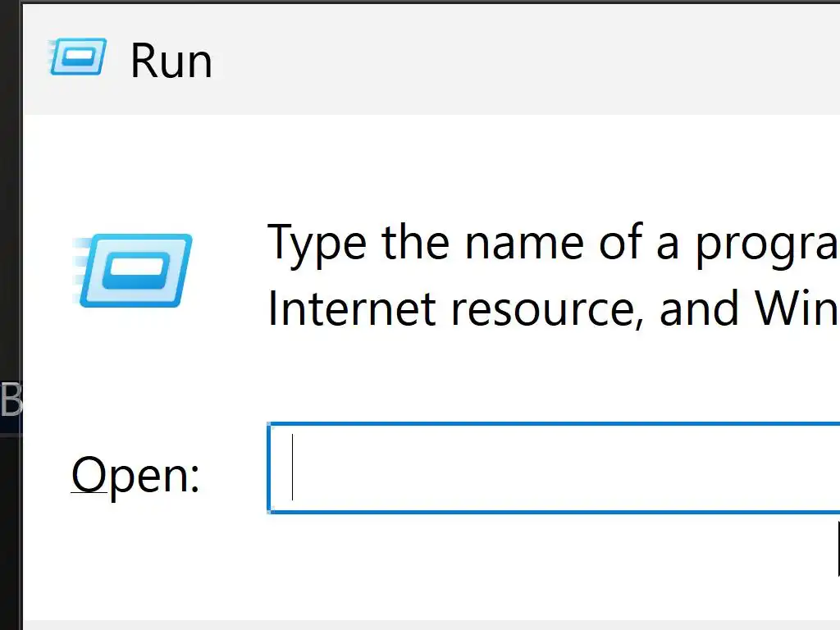The width and height of the screenshot is (840, 630).
Task: Click blank white space above the description text
Action: (492, 164)
